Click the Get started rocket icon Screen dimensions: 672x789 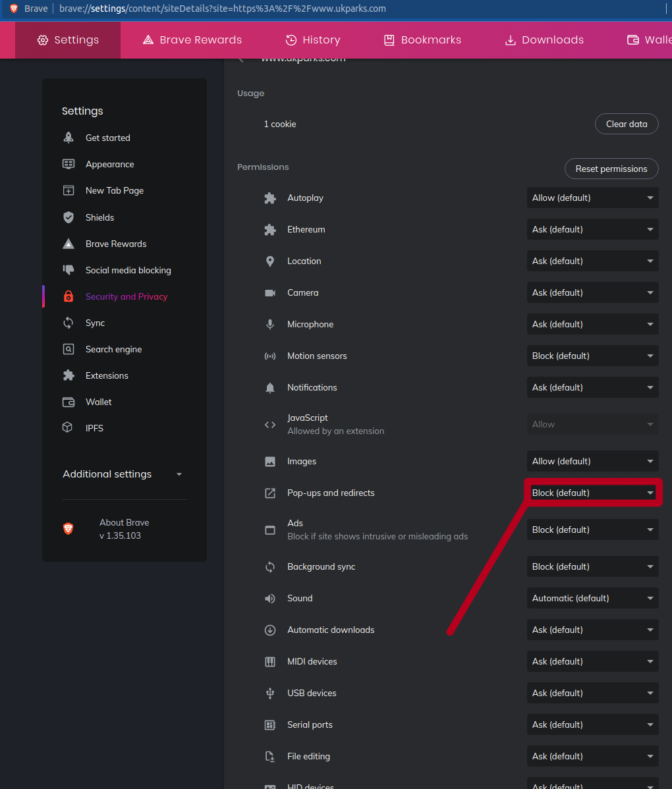69,138
